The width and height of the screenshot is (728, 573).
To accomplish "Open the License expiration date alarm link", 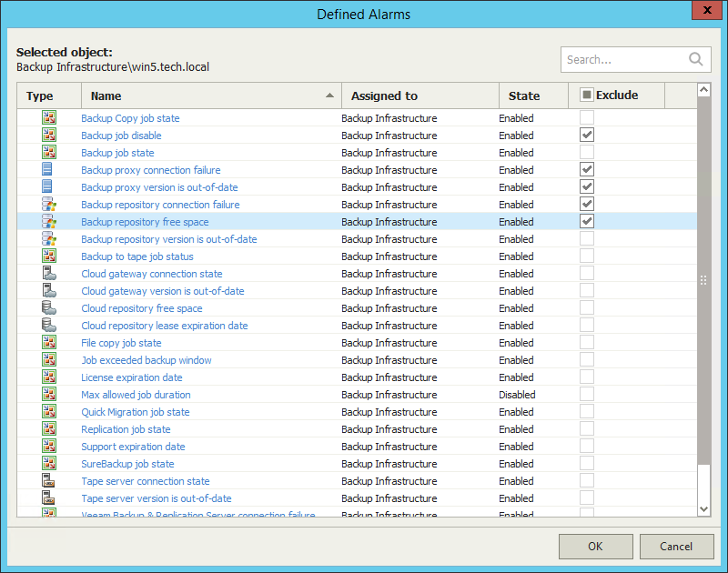I will pos(132,377).
